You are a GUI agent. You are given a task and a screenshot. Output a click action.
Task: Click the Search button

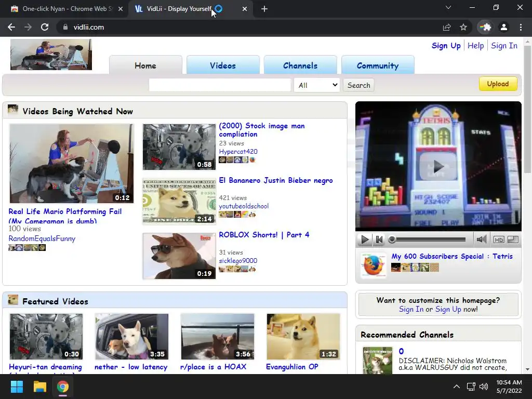[x=358, y=85]
